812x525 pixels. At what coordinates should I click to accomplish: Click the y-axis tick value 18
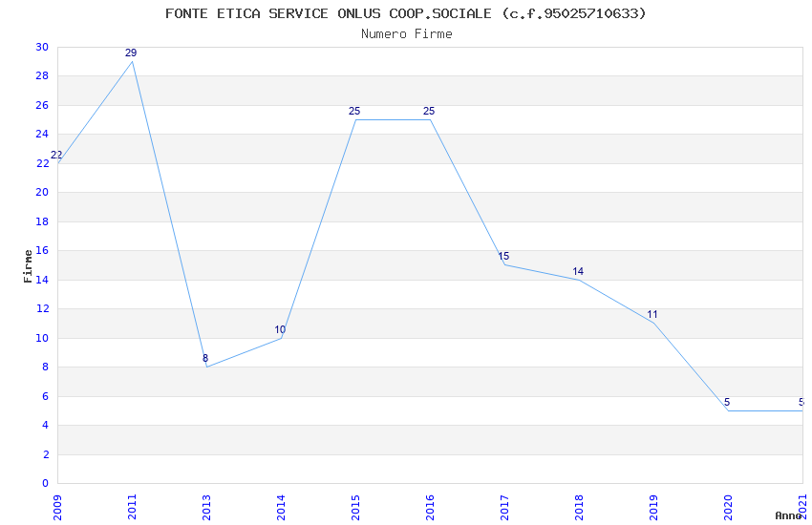[x=42, y=221]
